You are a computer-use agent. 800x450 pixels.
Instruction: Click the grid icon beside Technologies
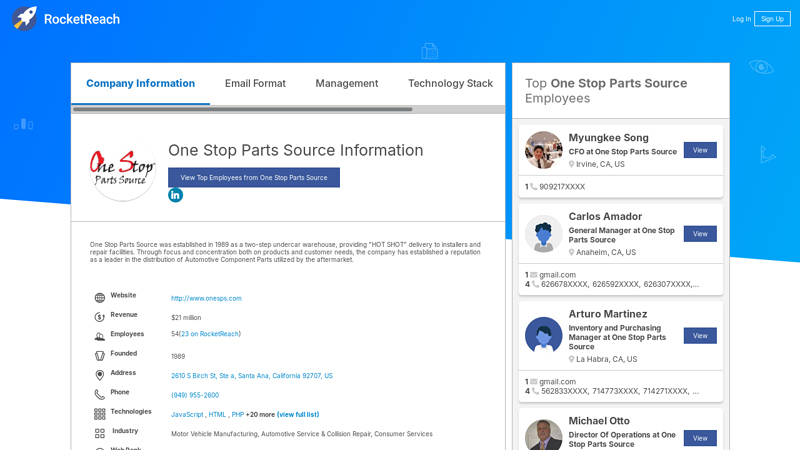[x=99, y=414]
